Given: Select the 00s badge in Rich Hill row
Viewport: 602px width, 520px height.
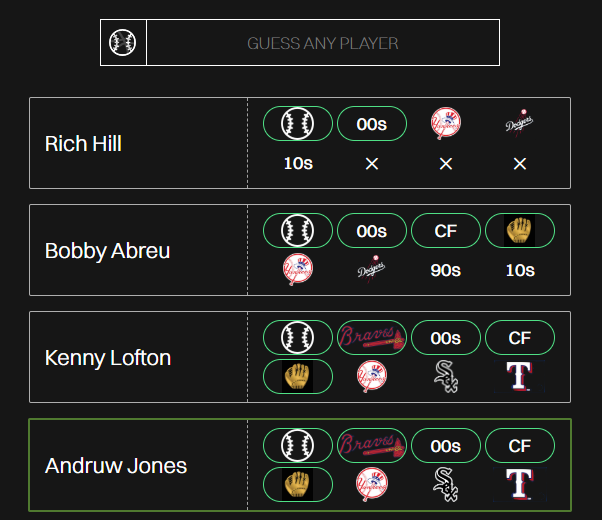Looking at the screenshot, I should pos(372,124).
